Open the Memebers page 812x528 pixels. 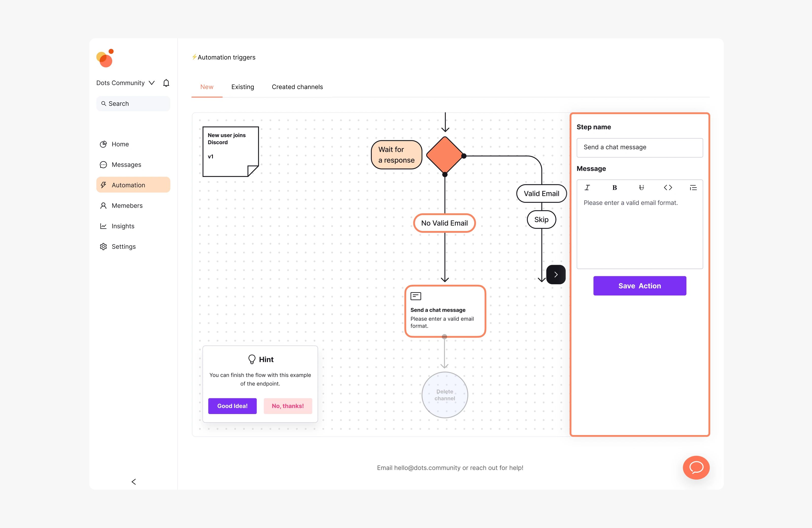pyautogui.click(x=133, y=205)
